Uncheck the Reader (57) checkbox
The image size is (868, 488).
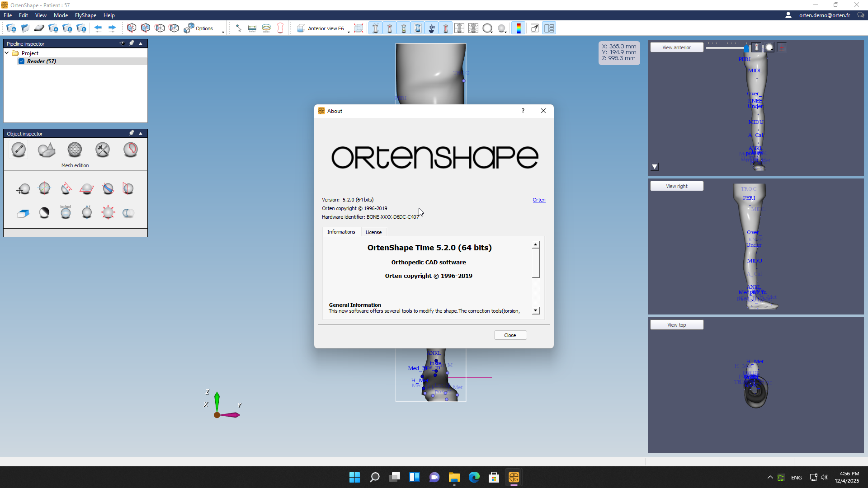pos(21,61)
